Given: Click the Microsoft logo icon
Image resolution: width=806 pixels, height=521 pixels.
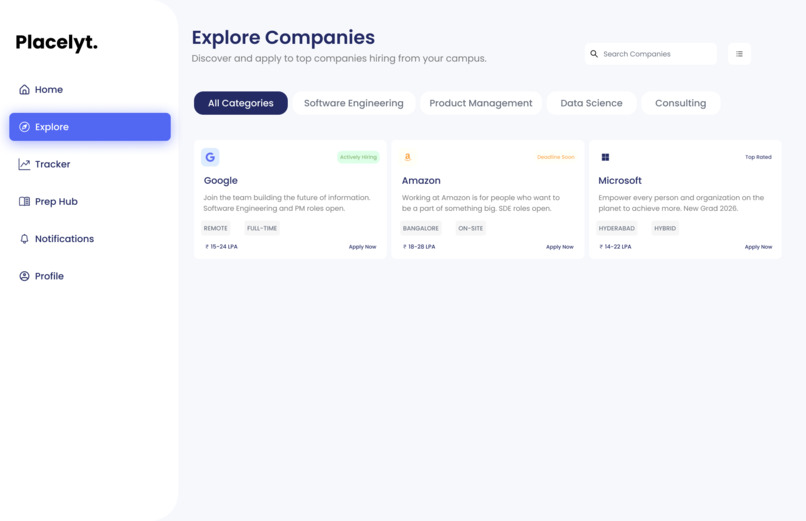Looking at the screenshot, I should [x=606, y=157].
